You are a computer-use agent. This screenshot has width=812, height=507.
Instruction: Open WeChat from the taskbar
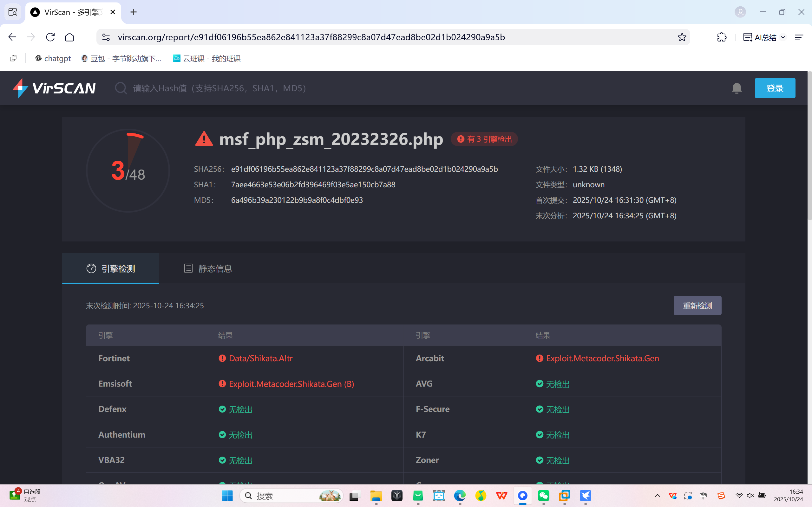pos(544,496)
